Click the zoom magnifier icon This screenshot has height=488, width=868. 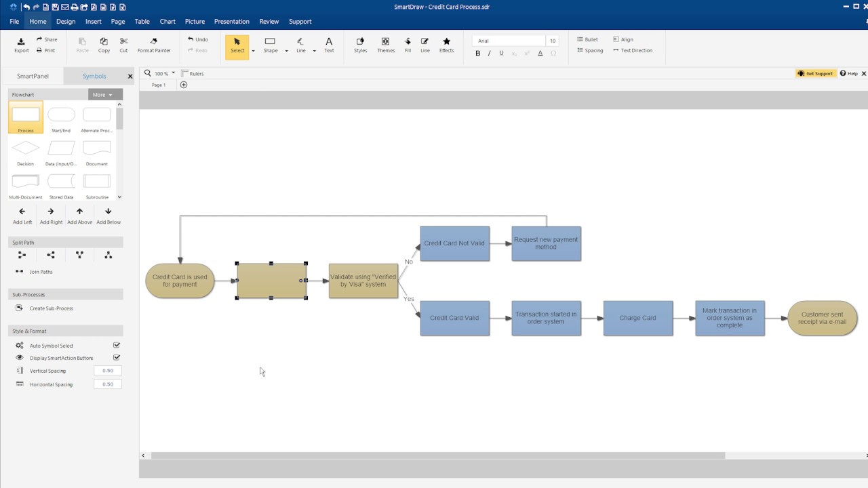pos(148,73)
